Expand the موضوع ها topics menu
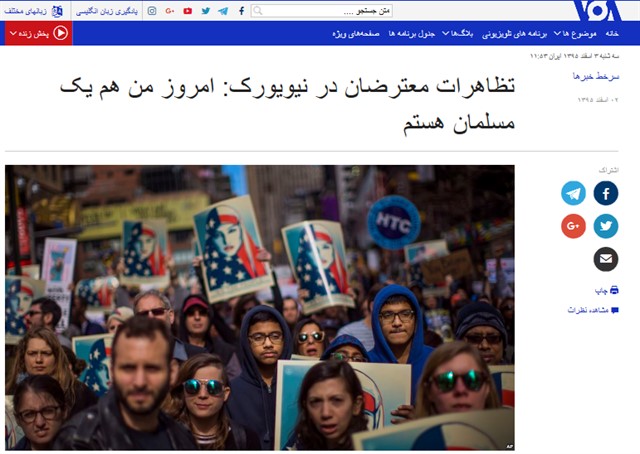 click(x=575, y=33)
